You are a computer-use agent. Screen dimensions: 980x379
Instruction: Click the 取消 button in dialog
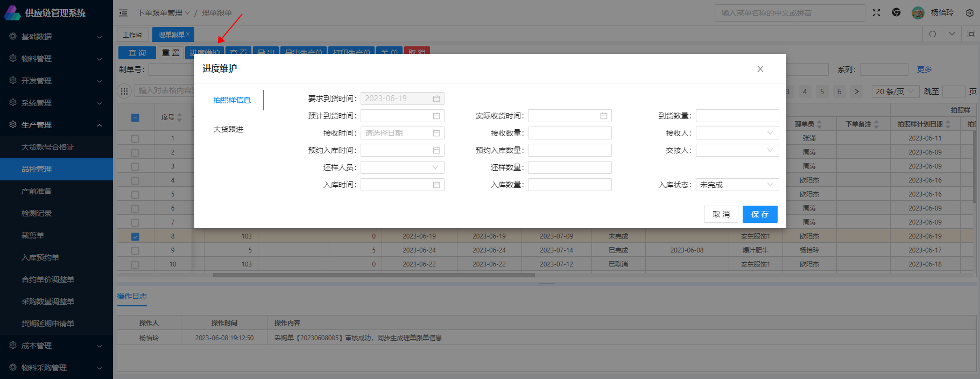[721, 214]
